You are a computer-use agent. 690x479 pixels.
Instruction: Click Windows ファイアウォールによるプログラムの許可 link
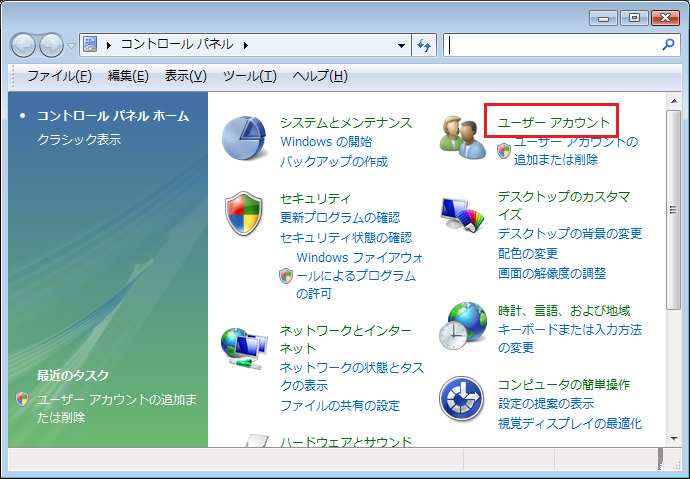tap(360, 275)
